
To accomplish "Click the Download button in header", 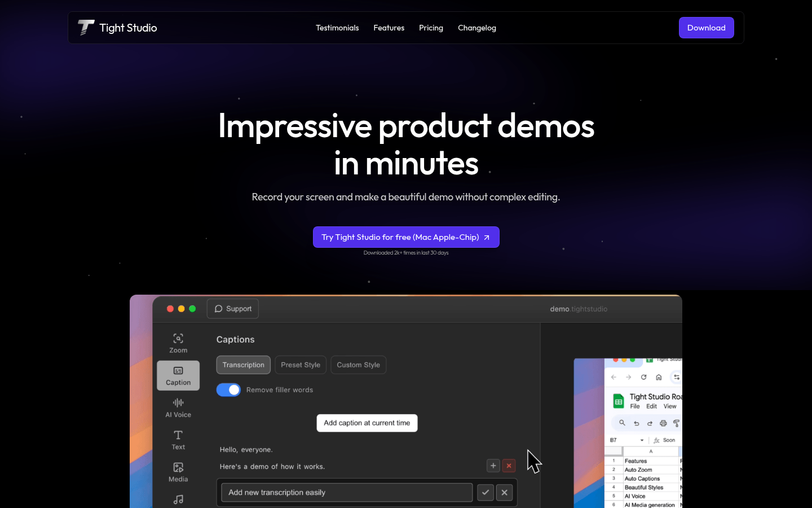I will (x=706, y=28).
